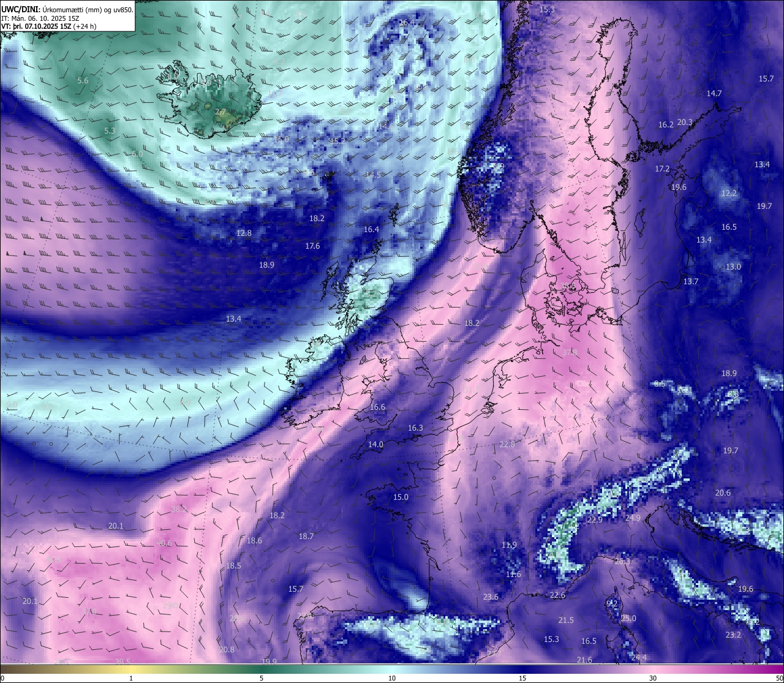Click the color scale tick labeled 50
This screenshot has height=683, width=784.
click(x=778, y=678)
